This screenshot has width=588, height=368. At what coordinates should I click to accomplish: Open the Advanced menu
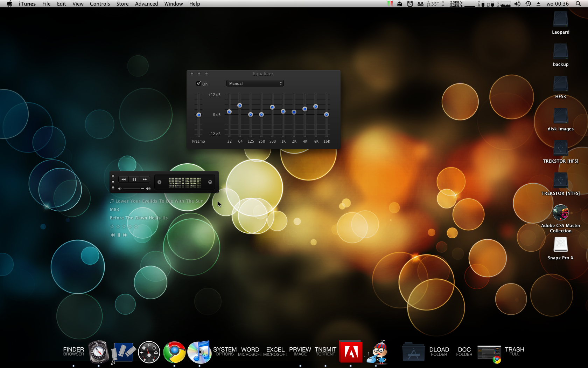(x=146, y=4)
